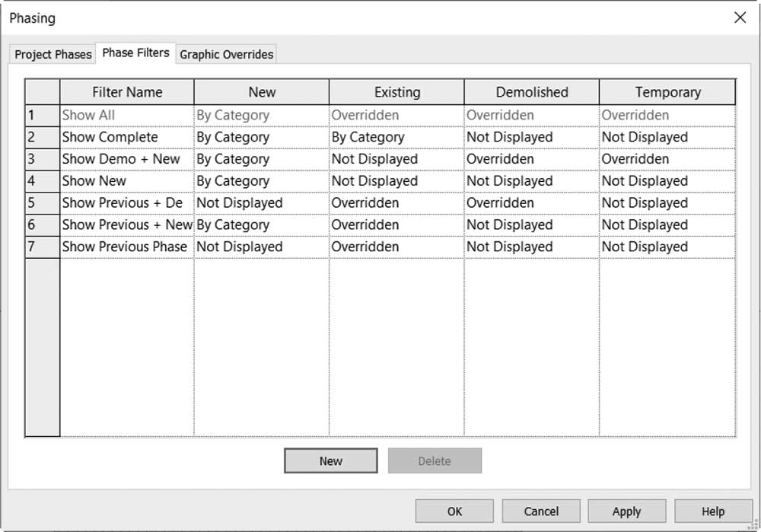The image size is (761, 532).
Task: Open Demolished setting for Show New
Action: (x=532, y=181)
